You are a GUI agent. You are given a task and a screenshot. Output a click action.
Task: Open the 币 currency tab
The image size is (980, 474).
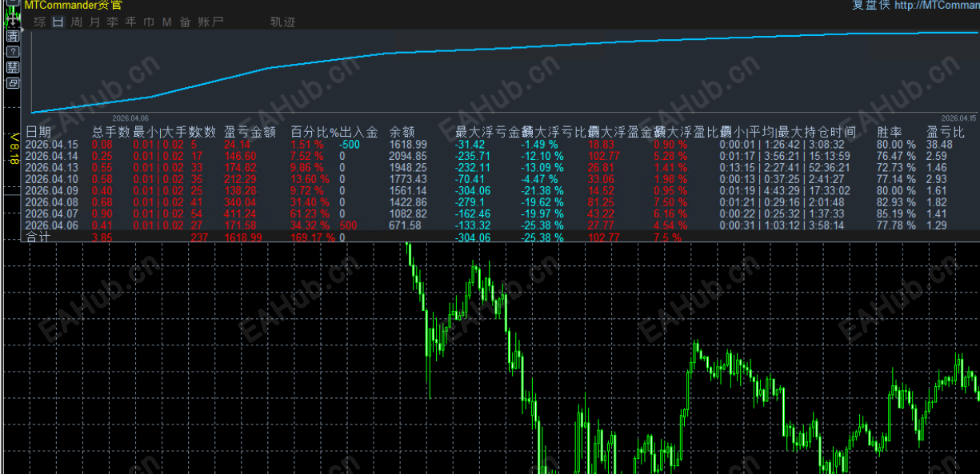click(x=149, y=22)
